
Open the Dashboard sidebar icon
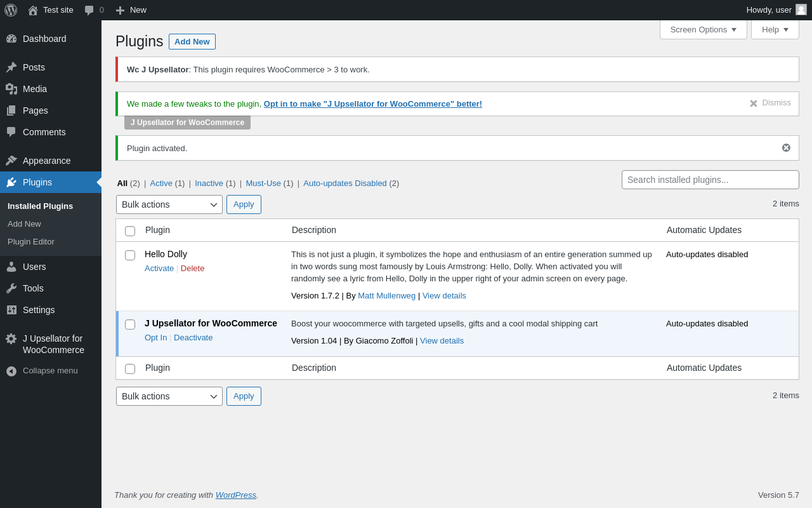11,39
